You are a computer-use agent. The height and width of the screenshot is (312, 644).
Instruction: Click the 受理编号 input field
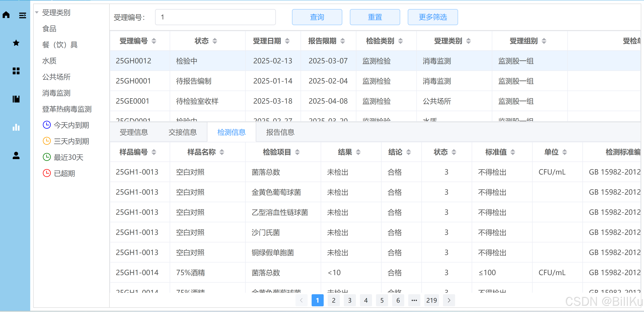pos(215,17)
